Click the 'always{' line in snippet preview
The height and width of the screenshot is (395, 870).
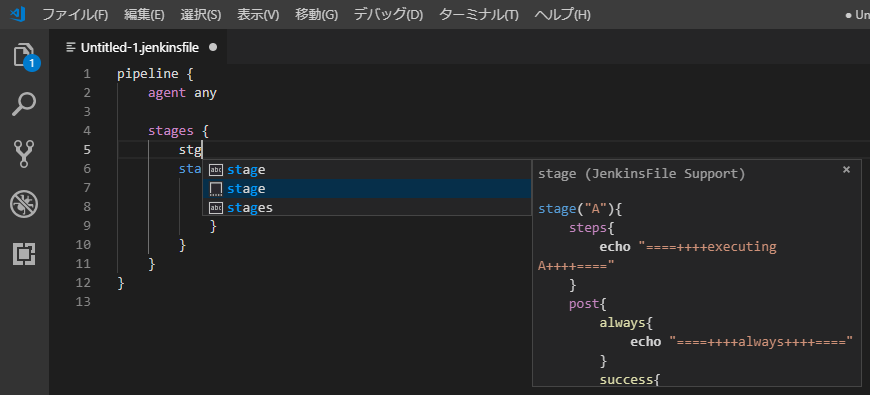point(626,323)
